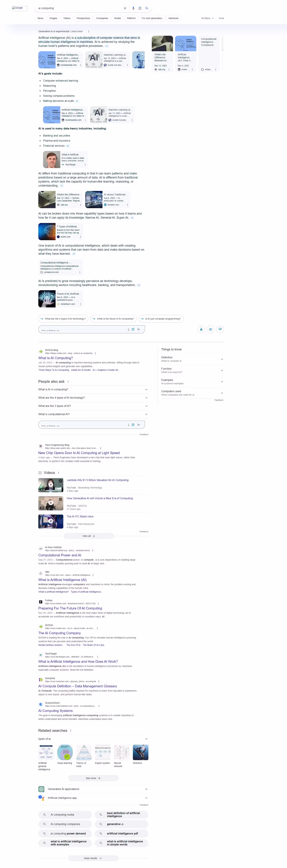Open The AI Computing Company result
This screenshot has width=287, height=868.
pos(59,633)
